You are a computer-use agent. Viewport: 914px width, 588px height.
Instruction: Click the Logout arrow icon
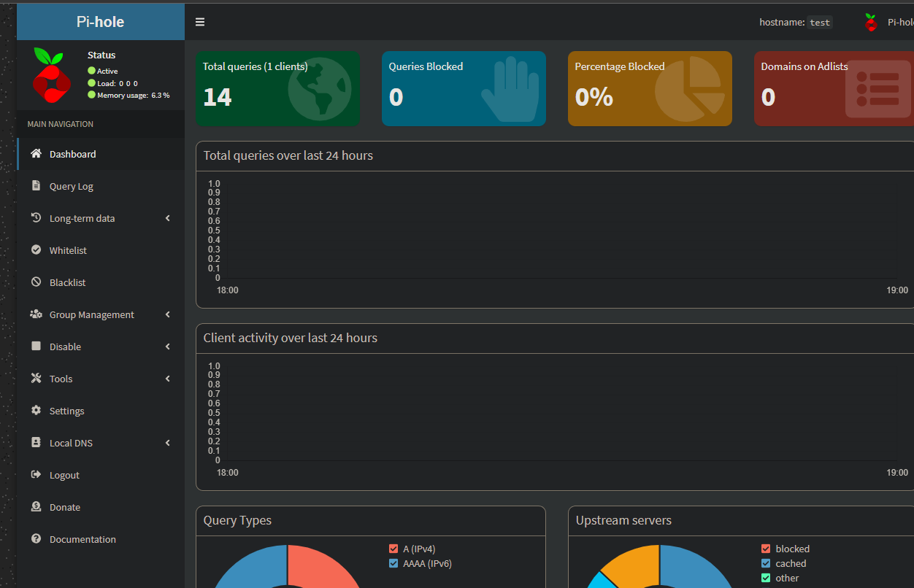pos(36,475)
